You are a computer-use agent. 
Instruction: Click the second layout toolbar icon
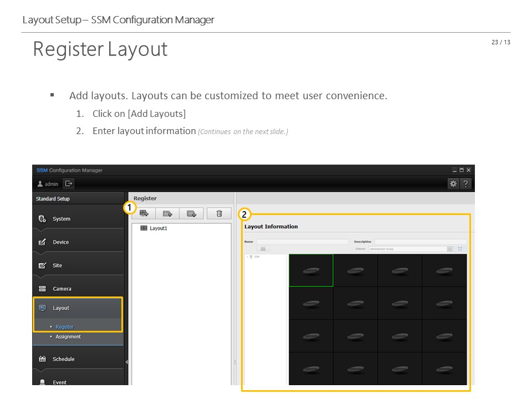click(167, 213)
